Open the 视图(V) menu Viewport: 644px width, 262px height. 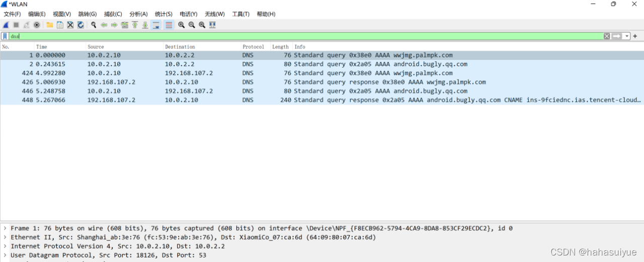point(62,14)
